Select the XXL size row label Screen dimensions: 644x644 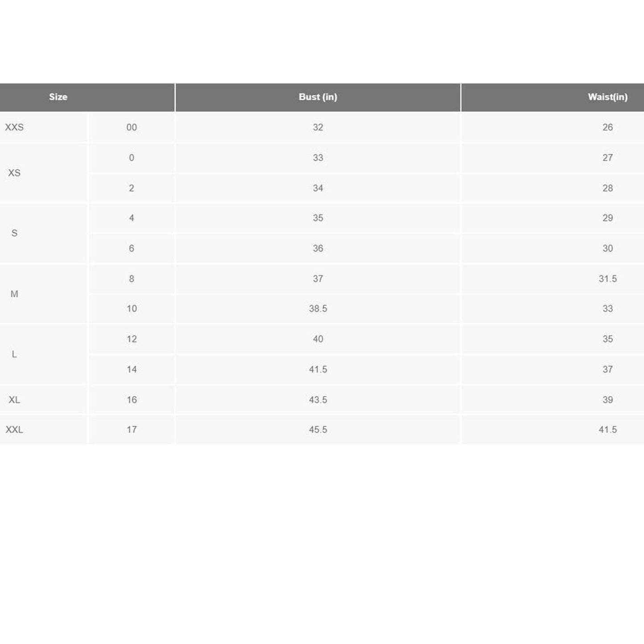(14, 430)
